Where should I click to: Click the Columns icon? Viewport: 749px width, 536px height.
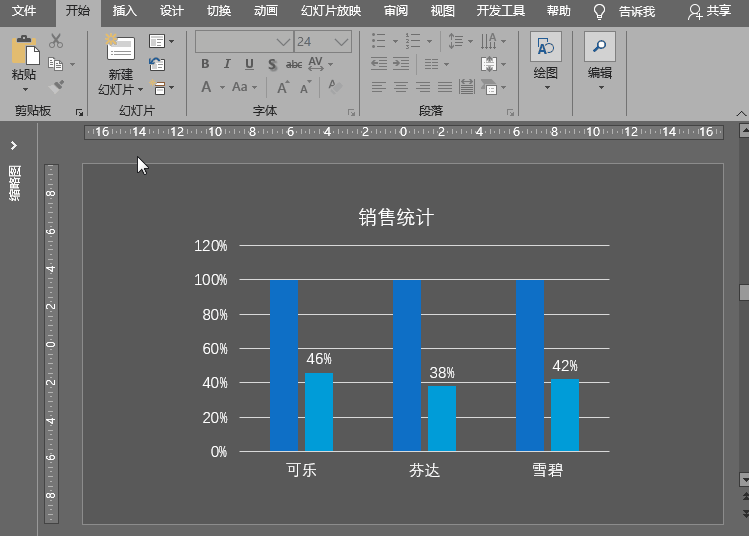pyautogui.click(x=431, y=64)
